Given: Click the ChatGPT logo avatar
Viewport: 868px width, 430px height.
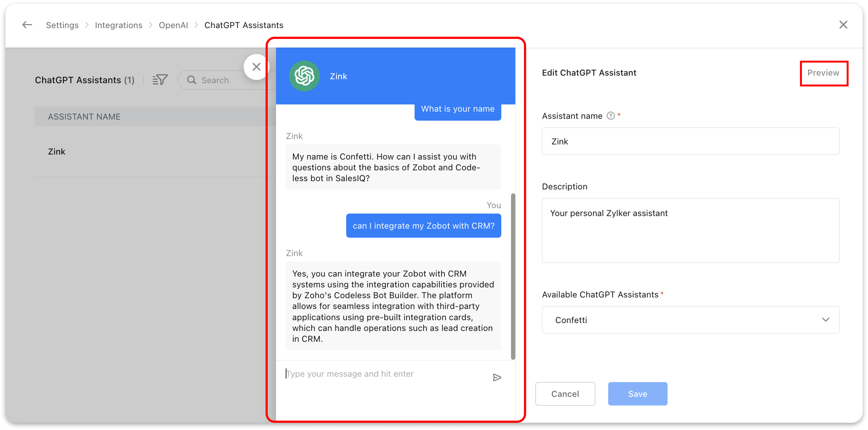Looking at the screenshot, I should click(x=304, y=76).
